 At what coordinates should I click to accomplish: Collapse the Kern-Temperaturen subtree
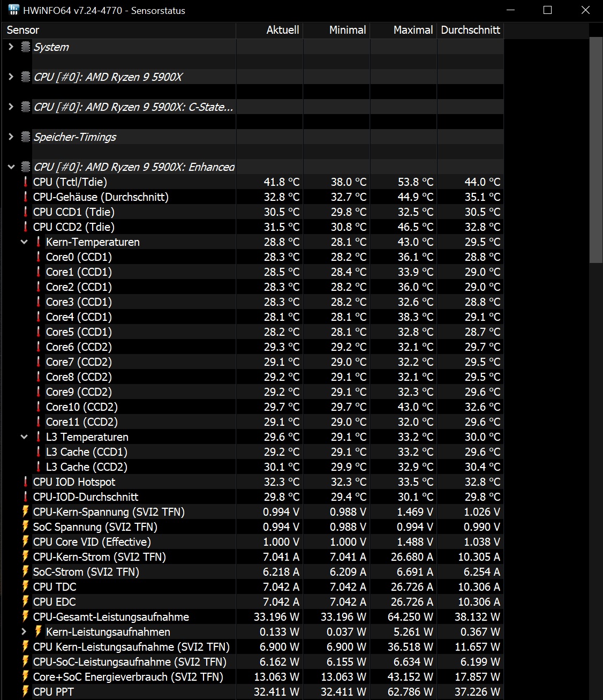(x=24, y=242)
